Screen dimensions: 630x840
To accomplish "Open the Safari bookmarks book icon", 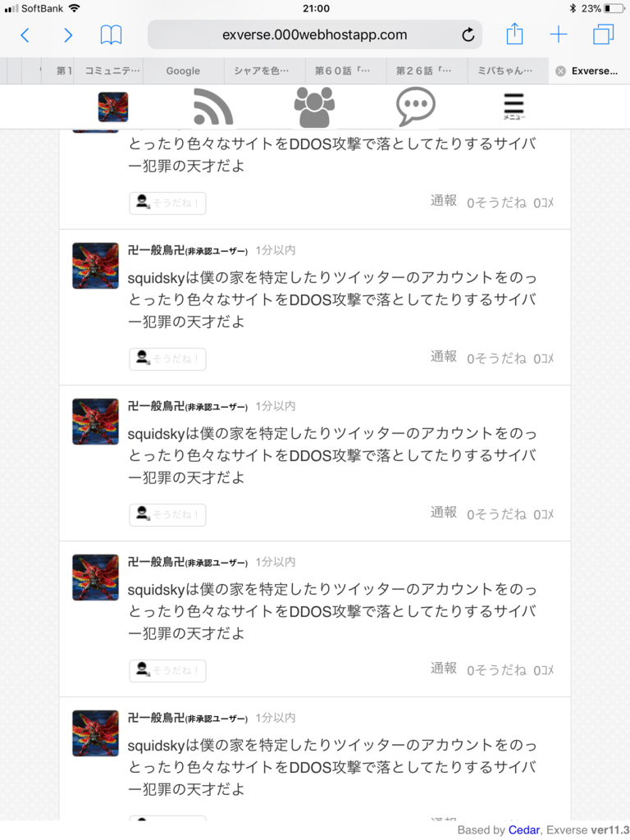I will [112, 35].
